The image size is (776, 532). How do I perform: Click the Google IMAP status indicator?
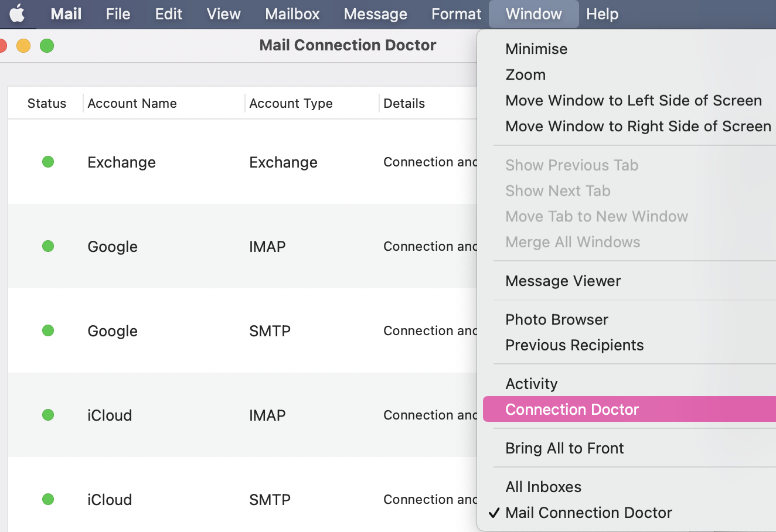[48, 246]
